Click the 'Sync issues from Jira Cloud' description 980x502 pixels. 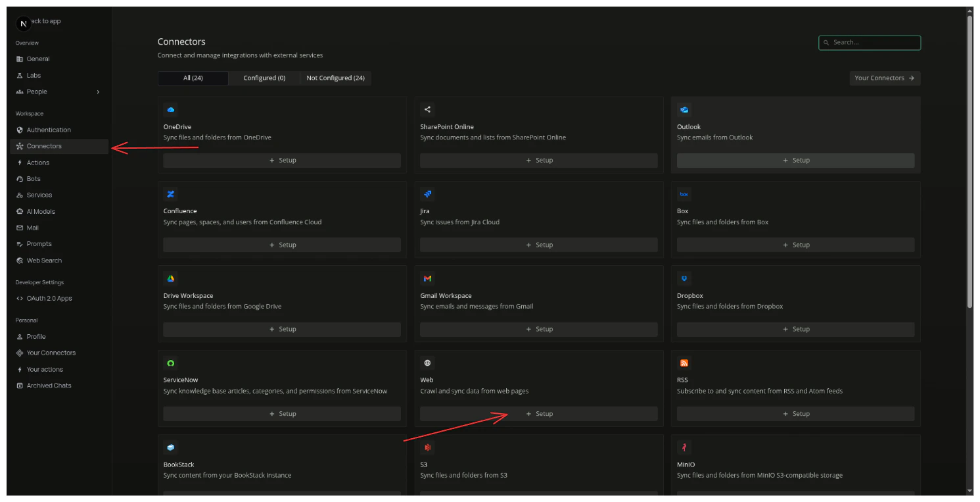460,222
